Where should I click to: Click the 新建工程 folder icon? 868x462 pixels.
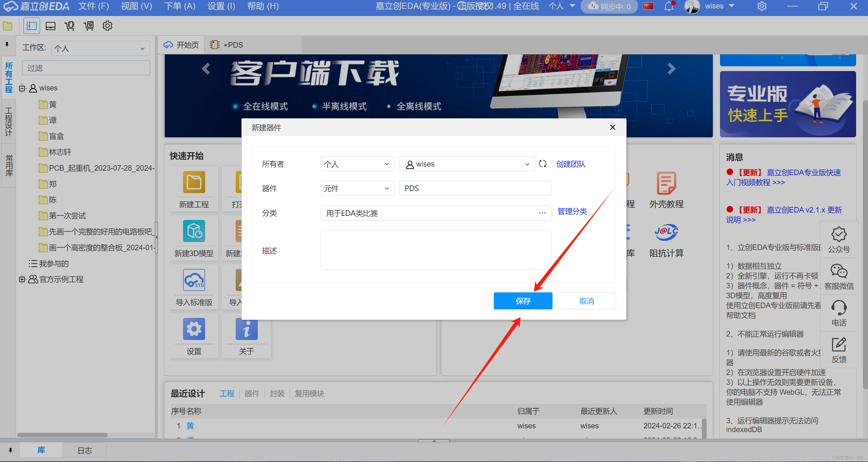click(x=194, y=182)
